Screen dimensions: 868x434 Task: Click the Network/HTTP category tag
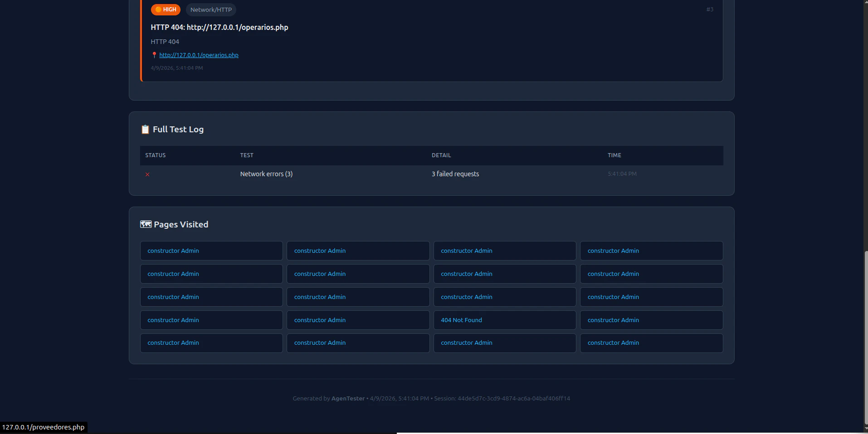pyautogui.click(x=210, y=10)
